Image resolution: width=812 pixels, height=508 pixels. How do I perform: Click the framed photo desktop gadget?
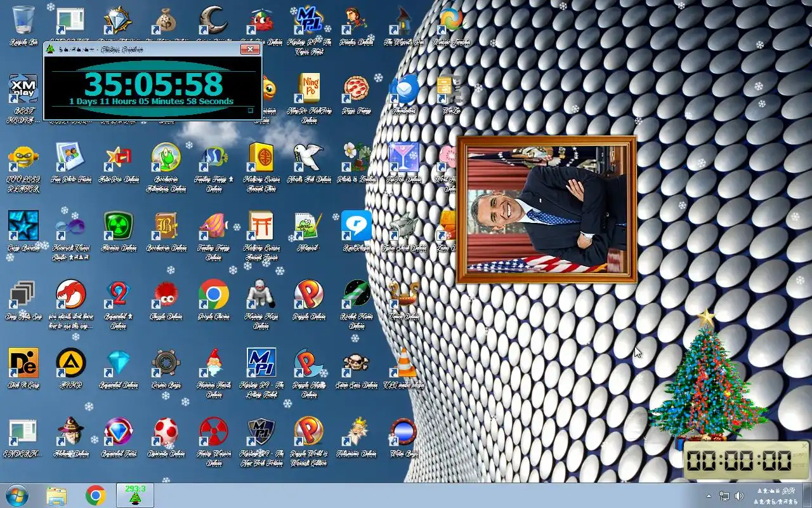click(546, 210)
